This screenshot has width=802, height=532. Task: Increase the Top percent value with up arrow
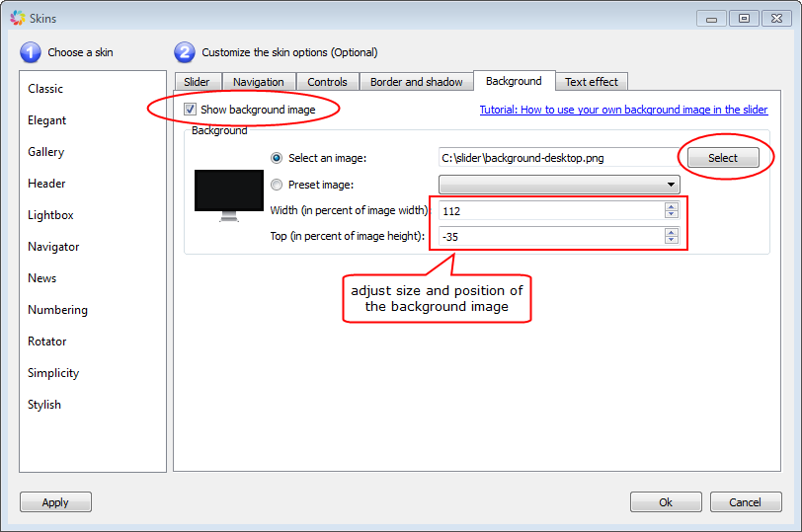pyautogui.click(x=671, y=232)
